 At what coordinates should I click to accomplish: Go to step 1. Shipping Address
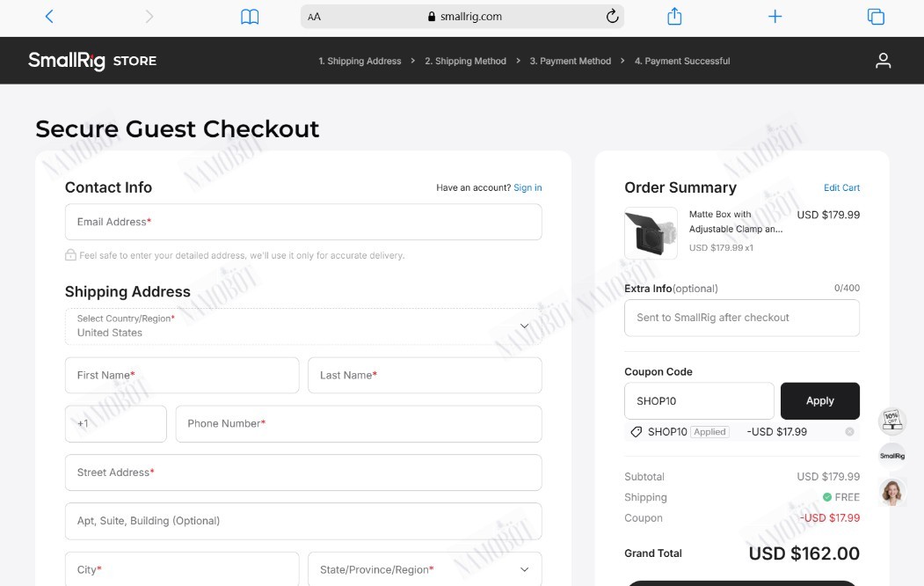(x=360, y=61)
